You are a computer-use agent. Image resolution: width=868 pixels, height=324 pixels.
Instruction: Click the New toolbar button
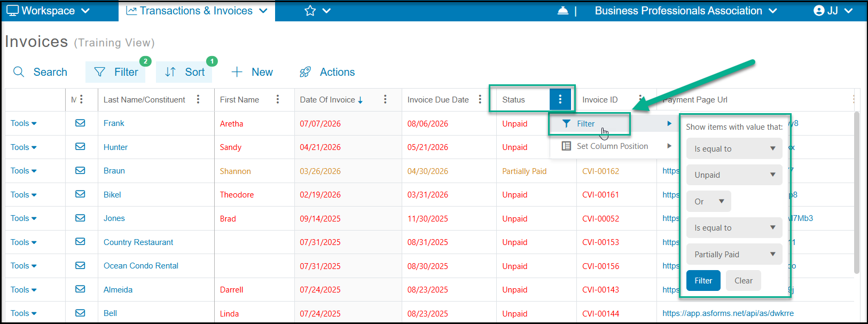[252, 72]
